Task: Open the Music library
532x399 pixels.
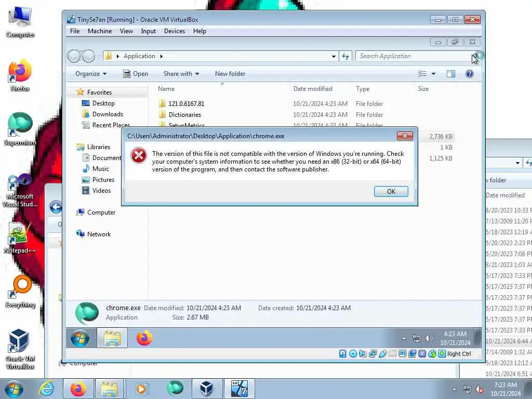Action: [x=100, y=169]
